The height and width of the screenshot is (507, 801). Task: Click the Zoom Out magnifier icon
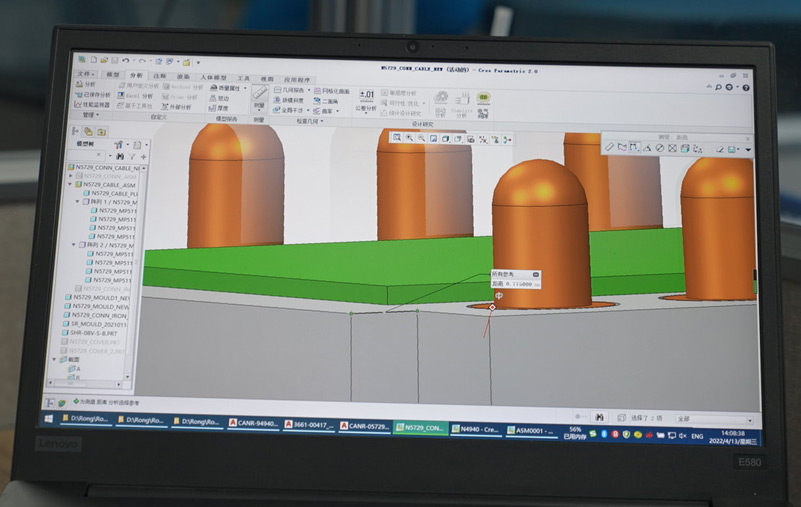[421, 138]
